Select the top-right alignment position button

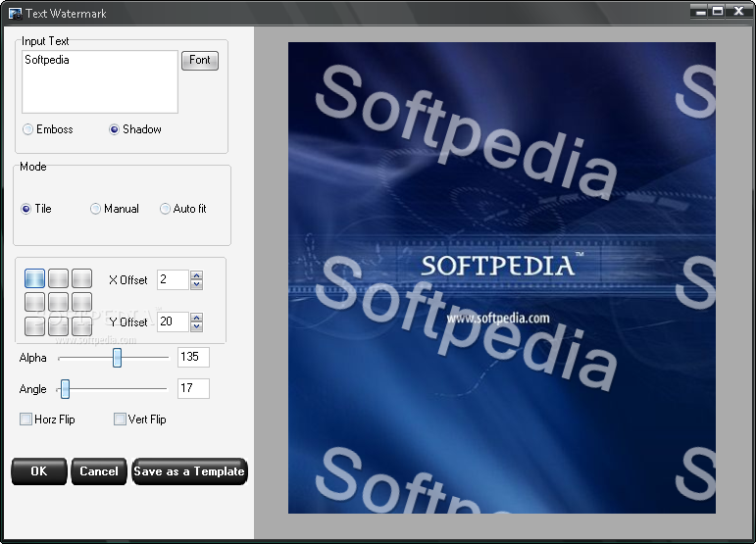point(82,278)
